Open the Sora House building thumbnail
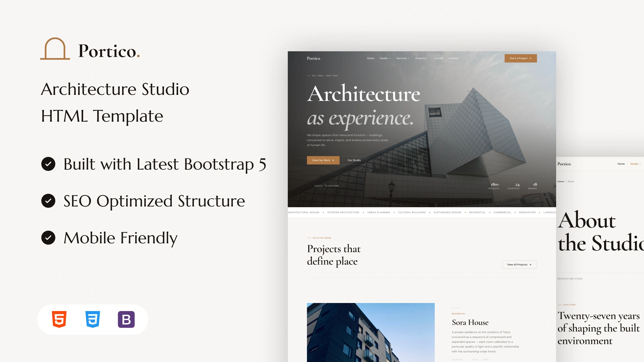Screen dimensions: 644x362 click(371, 333)
